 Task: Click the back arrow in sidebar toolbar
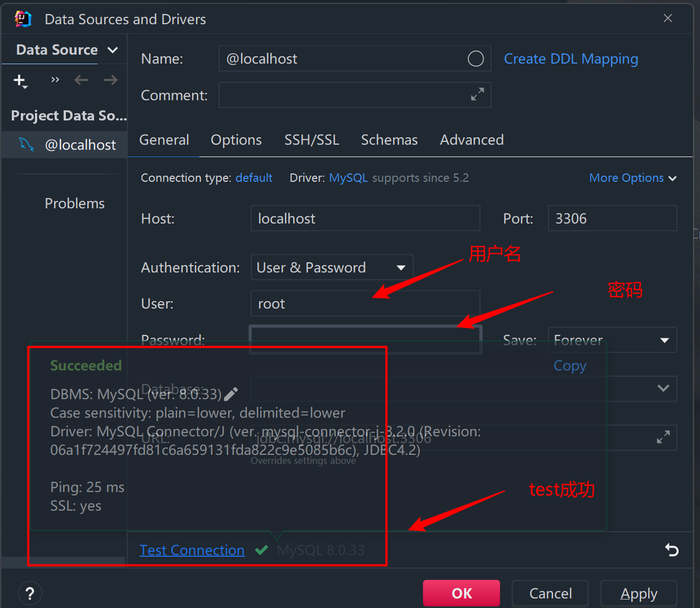[81, 80]
